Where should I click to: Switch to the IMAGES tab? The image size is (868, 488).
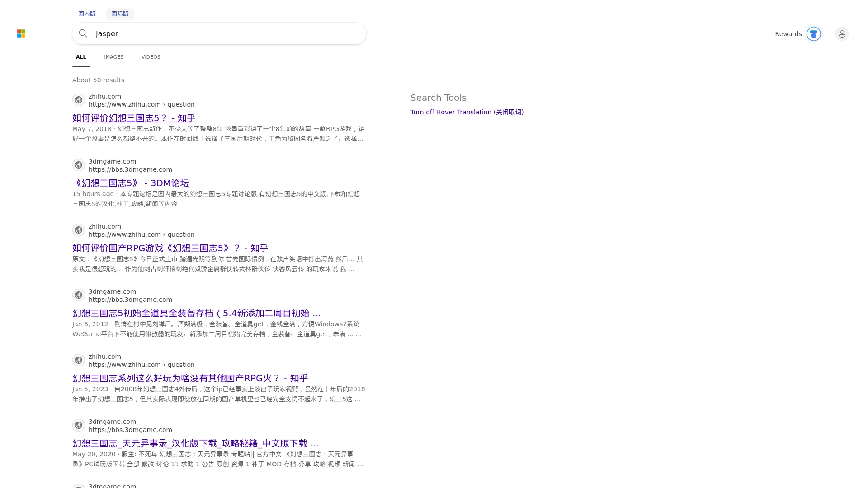113,57
